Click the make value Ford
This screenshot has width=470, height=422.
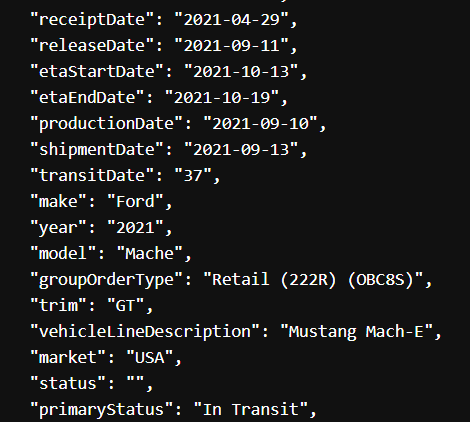point(135,202)
